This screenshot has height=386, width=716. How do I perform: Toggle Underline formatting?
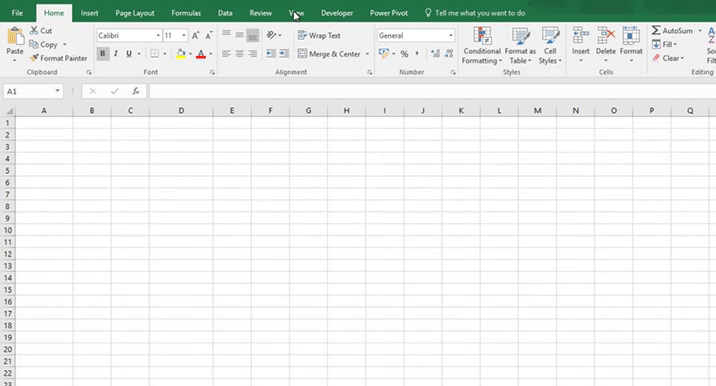pyautogui.click(x=129, y=53)
